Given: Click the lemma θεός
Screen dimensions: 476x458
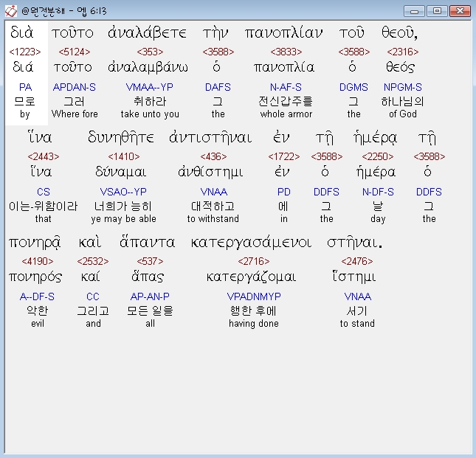Looking at the screenshot, I should tap(400, 66).
